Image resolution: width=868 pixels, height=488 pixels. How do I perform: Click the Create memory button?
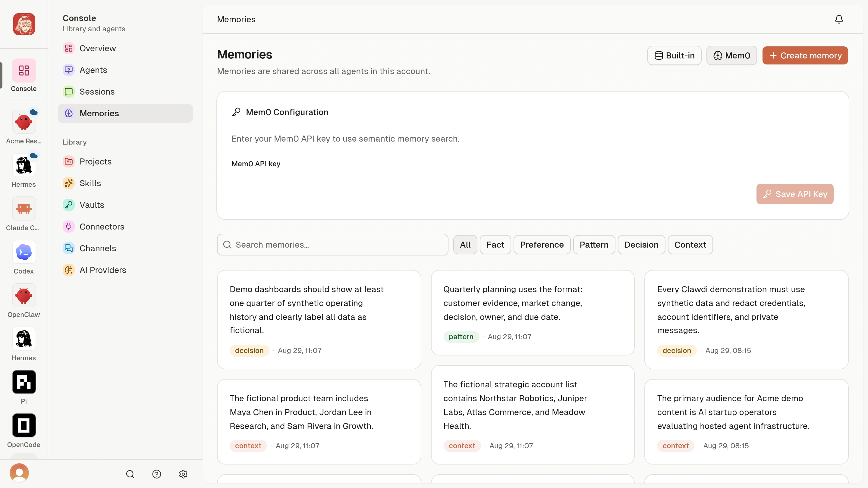click(x=805, y=55)
